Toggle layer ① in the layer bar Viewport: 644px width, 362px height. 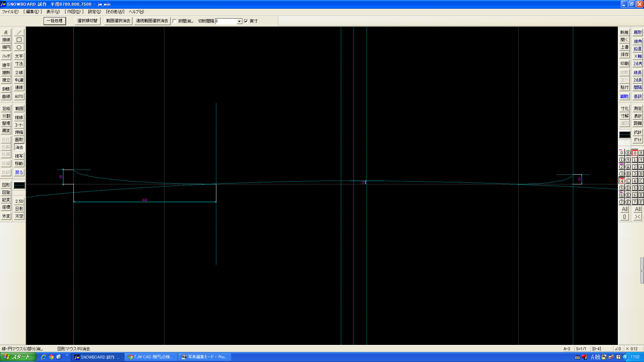click(622, 160)
